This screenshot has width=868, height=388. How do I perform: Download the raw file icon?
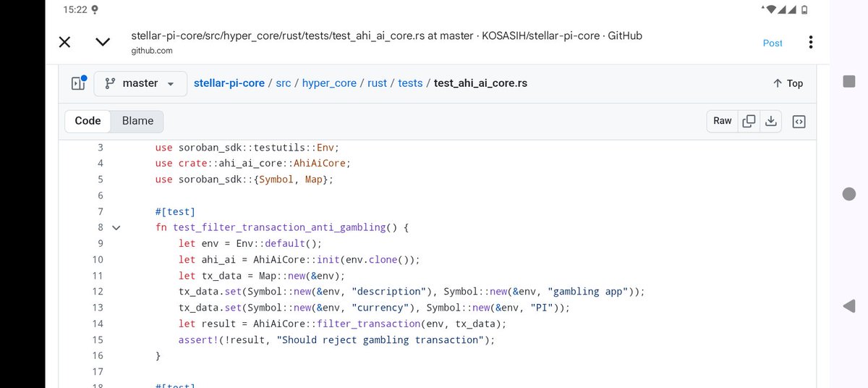point(771,121)
